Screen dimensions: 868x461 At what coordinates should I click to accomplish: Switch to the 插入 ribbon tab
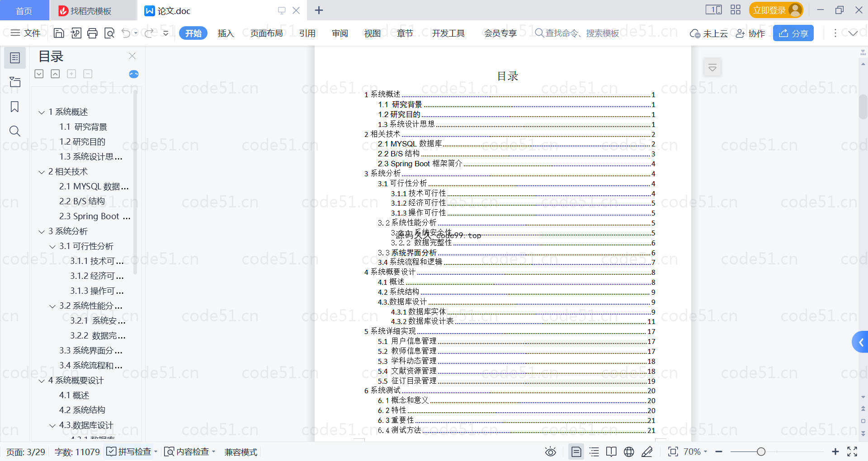226,33
